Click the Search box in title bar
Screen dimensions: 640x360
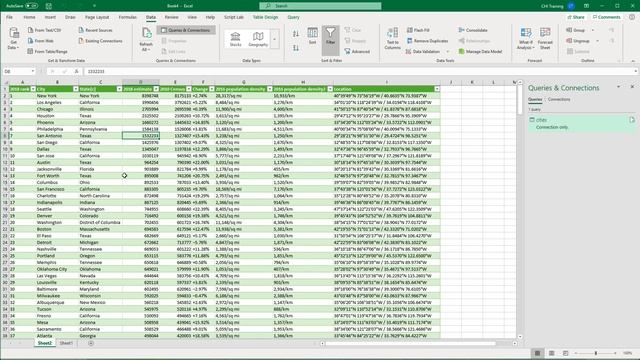320,6
